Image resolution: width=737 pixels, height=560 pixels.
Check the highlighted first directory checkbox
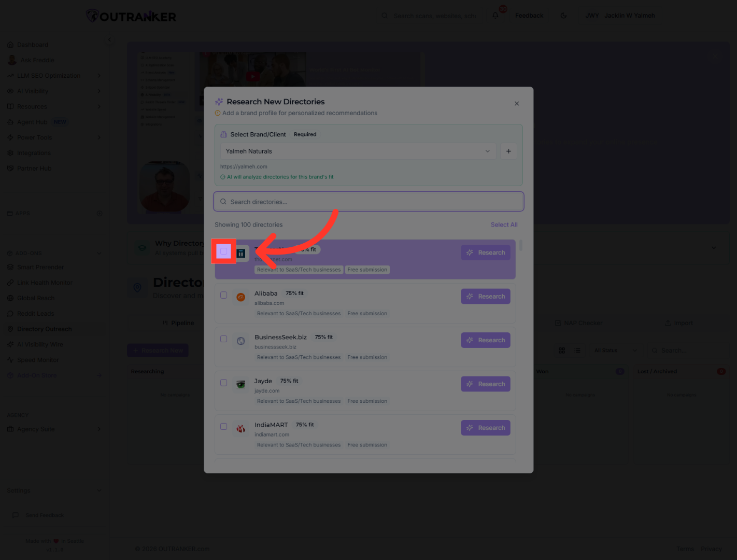224,251
